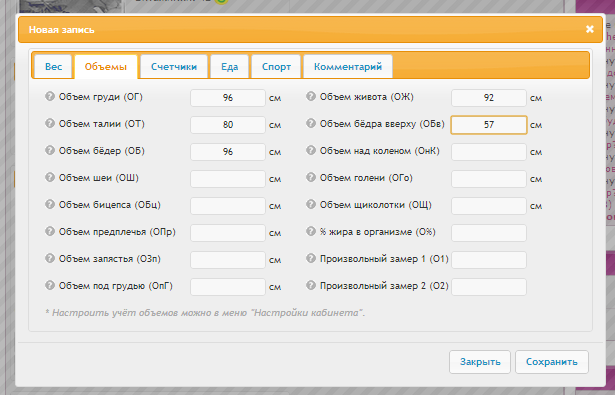Viewport: 615px width, 395px height.
Task: Open the Счетчики tab
Action: [174, 67]
